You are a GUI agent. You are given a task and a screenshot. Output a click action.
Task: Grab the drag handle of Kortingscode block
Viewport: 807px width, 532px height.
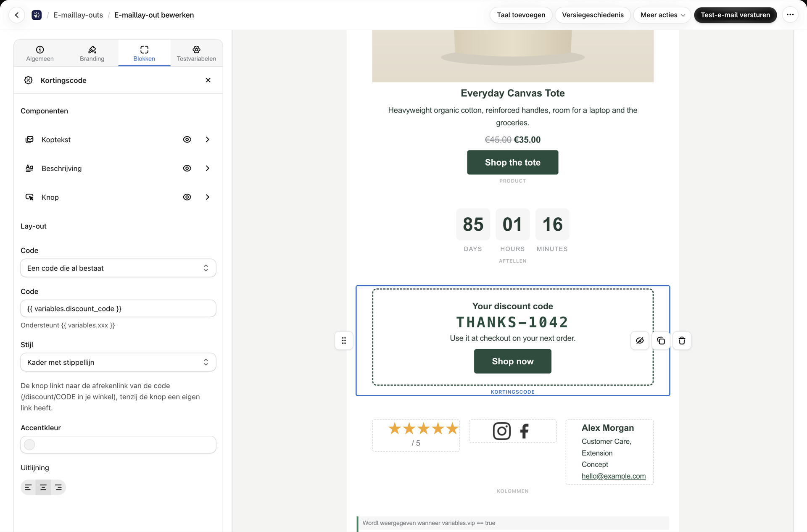[x=344, y=340]
